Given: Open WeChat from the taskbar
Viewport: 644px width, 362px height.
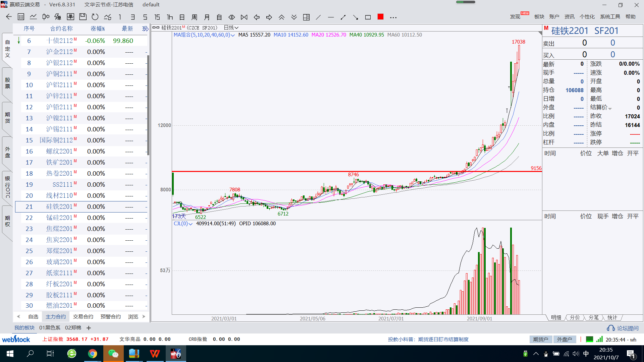Looking at the screenshot, I should pos(113,354).
